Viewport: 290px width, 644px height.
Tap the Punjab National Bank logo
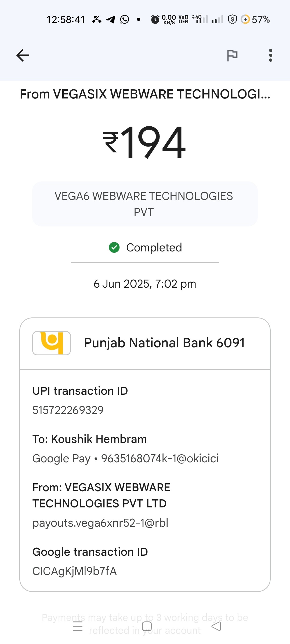tap(52, 343)
